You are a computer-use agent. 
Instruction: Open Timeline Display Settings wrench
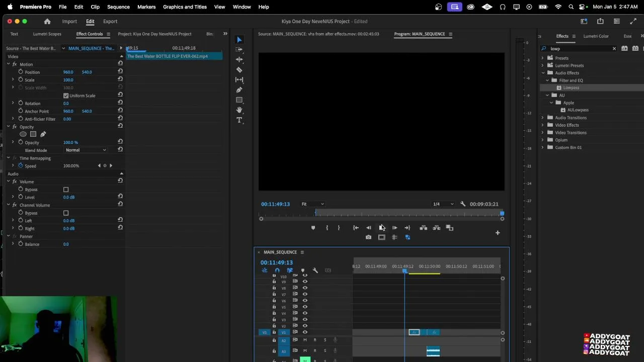(x=315, y=270)
